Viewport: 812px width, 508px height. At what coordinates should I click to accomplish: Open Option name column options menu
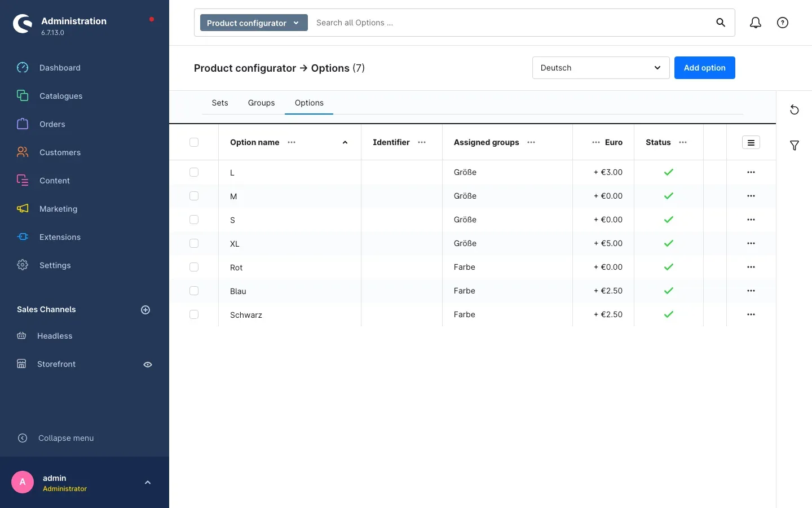pyautogui.click(x=292, y=142)
